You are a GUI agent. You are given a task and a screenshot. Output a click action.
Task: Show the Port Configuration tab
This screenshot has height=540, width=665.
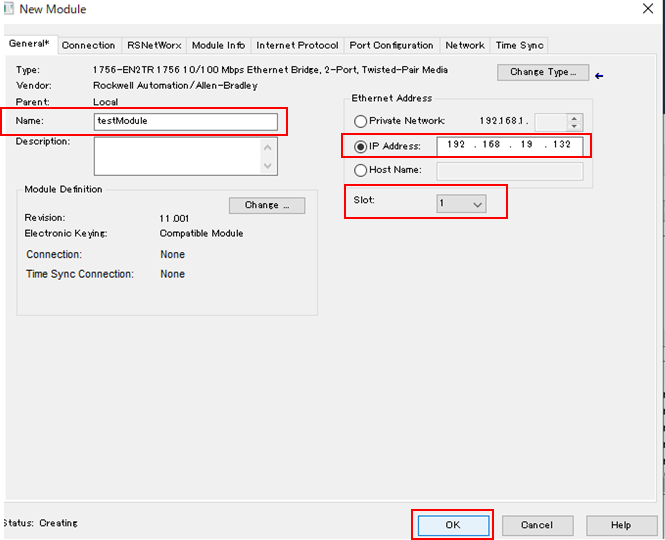391,45
